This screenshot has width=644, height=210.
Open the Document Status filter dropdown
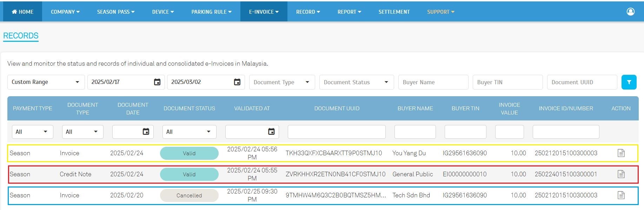click(x=356, y=82)
